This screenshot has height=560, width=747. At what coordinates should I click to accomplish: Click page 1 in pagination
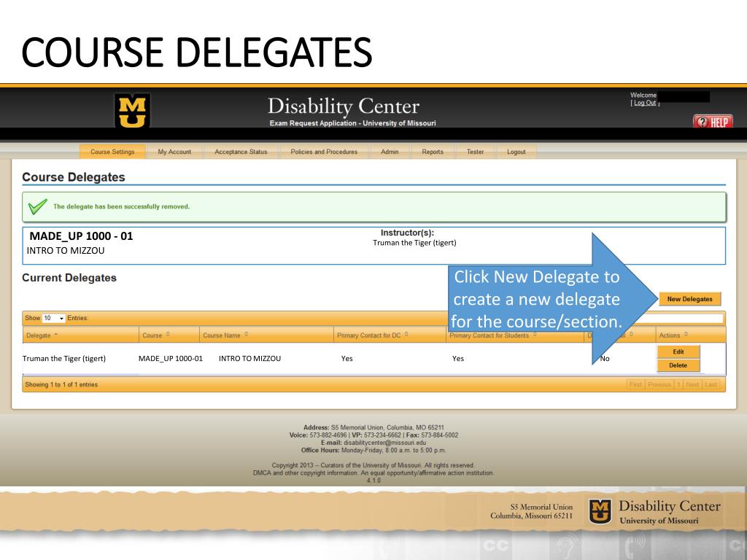[678, 384]
